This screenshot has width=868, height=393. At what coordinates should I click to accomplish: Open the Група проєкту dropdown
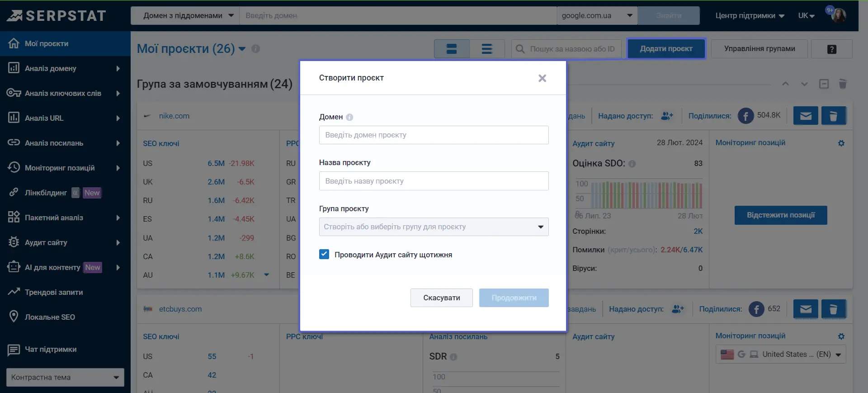pyautogui.click(x=434, y=227)
